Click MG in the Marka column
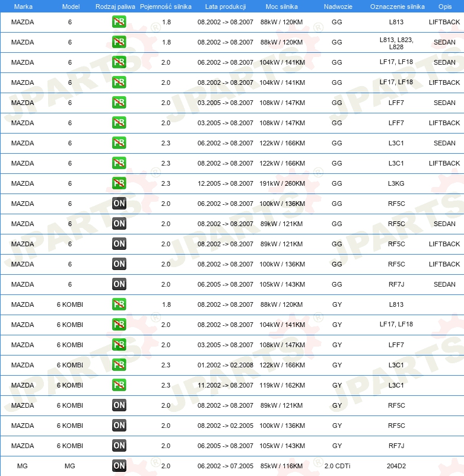Viewport: 464px width, 476px height. (23, 466)
